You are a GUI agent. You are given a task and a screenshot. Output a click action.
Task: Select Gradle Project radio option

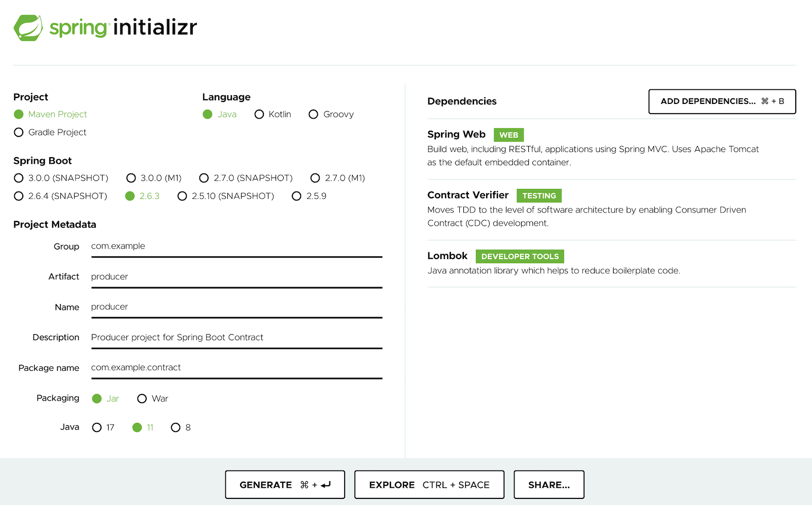tap(19, 132)
